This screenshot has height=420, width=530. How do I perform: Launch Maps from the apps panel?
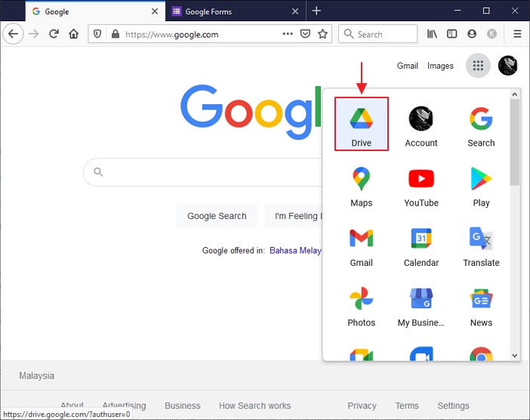362,187
